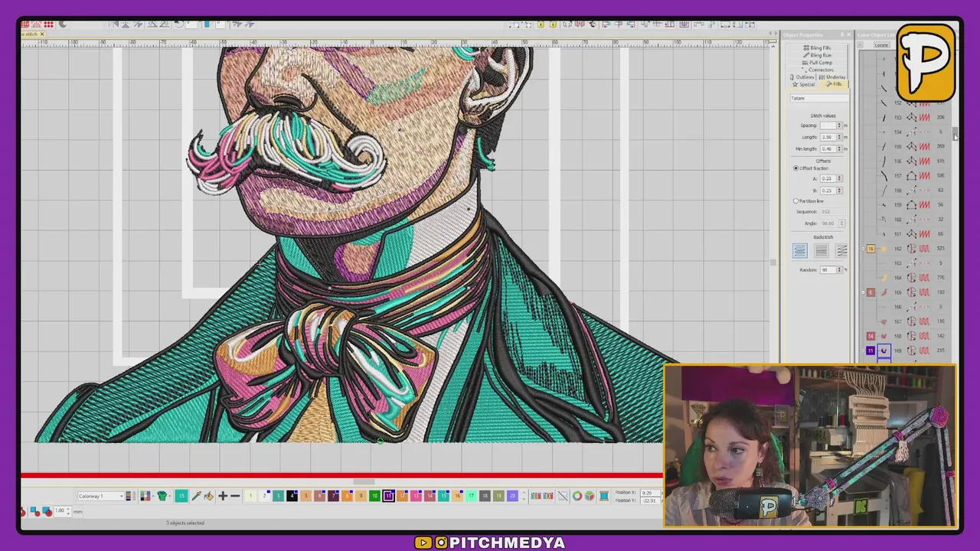This screenshot has height=551, width=980.
Task: Click the Length stepper arrows
Action: tap(839, 137)
